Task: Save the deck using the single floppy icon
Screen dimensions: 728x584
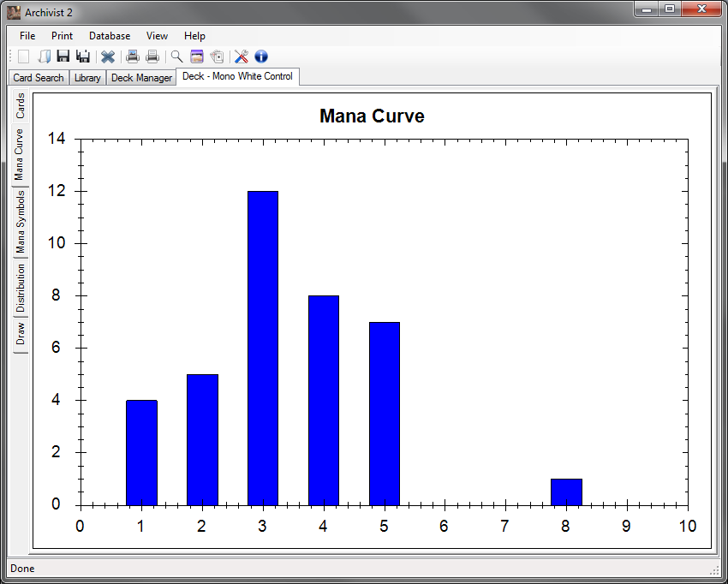Action: click(x=63, y=57)
